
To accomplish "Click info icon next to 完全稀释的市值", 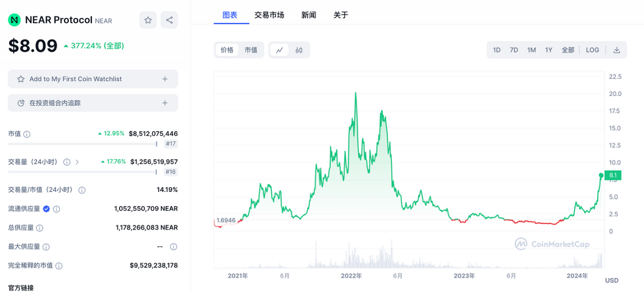I will click(59, 266).
